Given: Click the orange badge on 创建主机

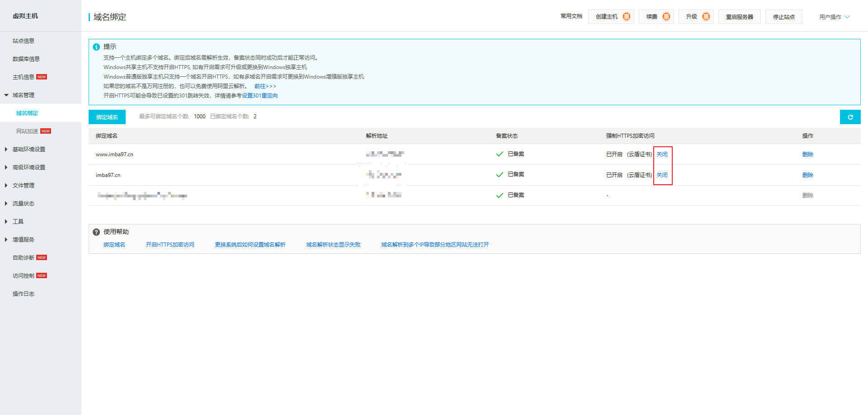Looking at the screenshot, I should [626, 17].
